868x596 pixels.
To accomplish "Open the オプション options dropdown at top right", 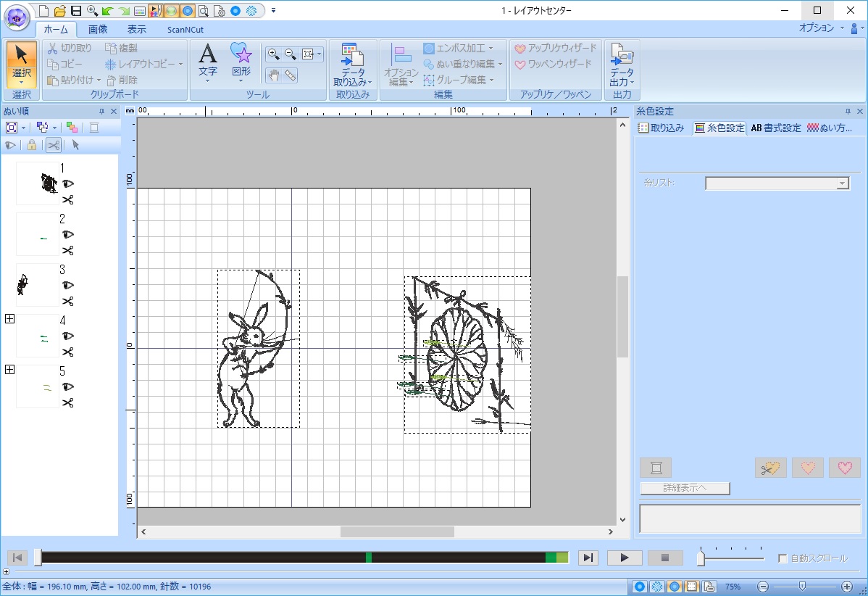I will coord(821,28).
